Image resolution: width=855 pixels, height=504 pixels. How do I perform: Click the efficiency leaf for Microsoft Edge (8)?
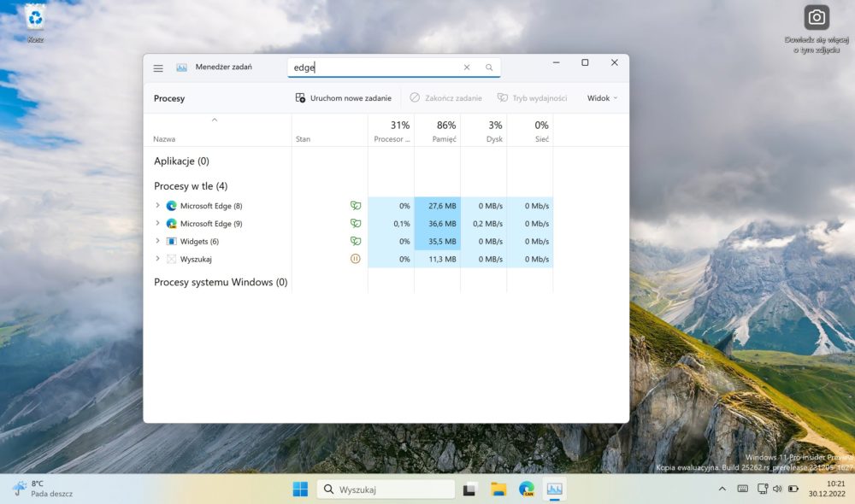[x=356, y=205]
